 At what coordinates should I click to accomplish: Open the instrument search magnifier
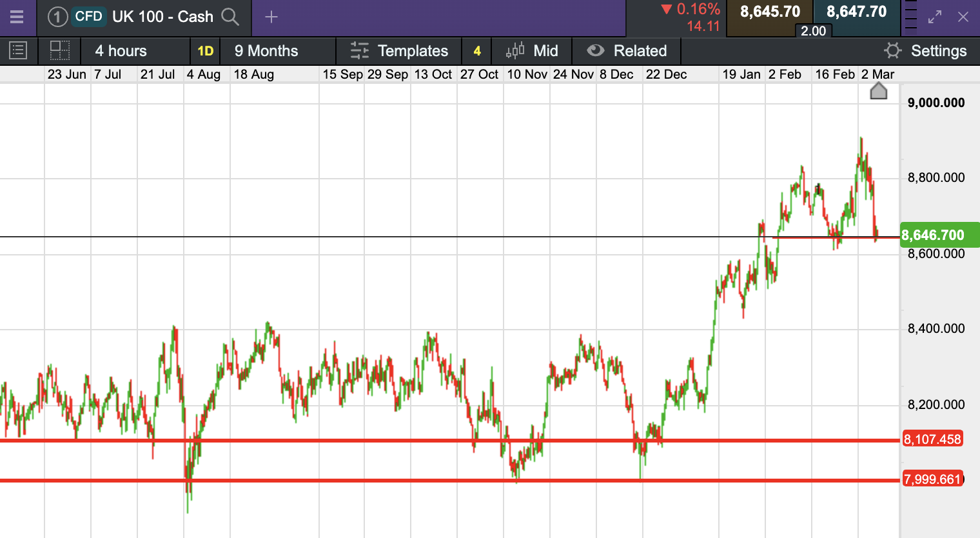point(230,17)
